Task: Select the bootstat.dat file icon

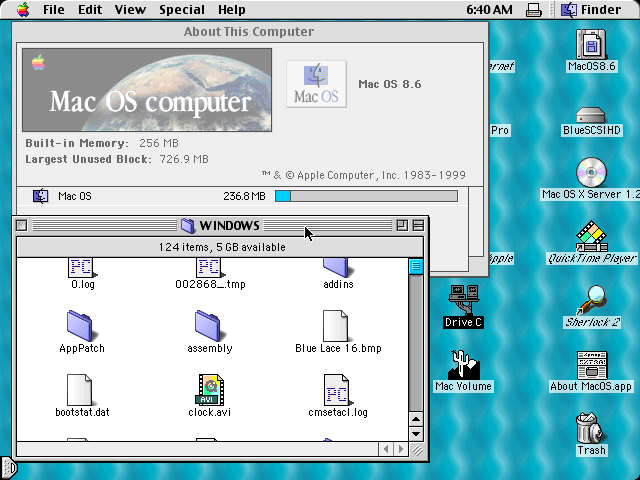Action: pos(80,390)
